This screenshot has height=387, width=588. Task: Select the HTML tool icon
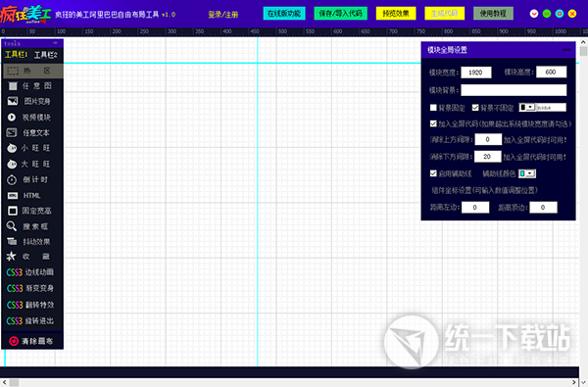[13, 195]
